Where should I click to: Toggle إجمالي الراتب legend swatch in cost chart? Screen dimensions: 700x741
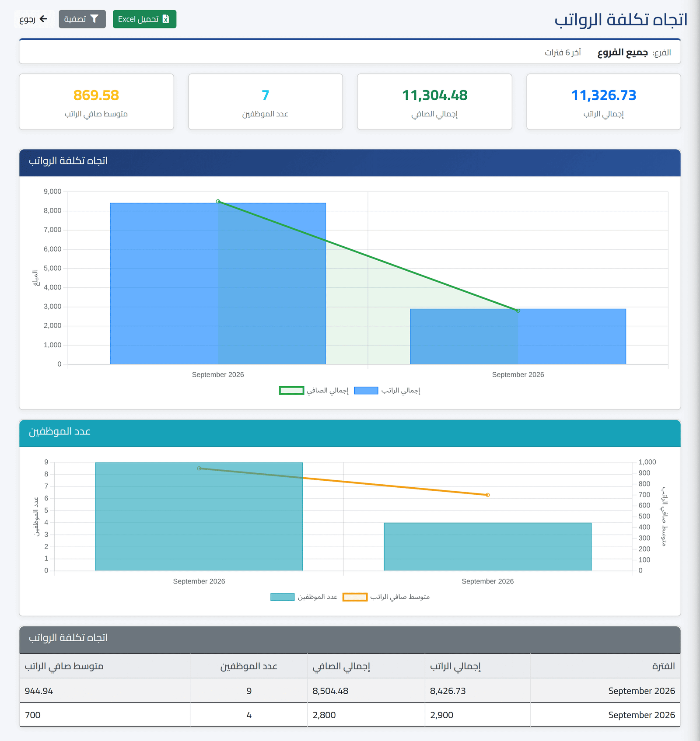click(366, 391)
